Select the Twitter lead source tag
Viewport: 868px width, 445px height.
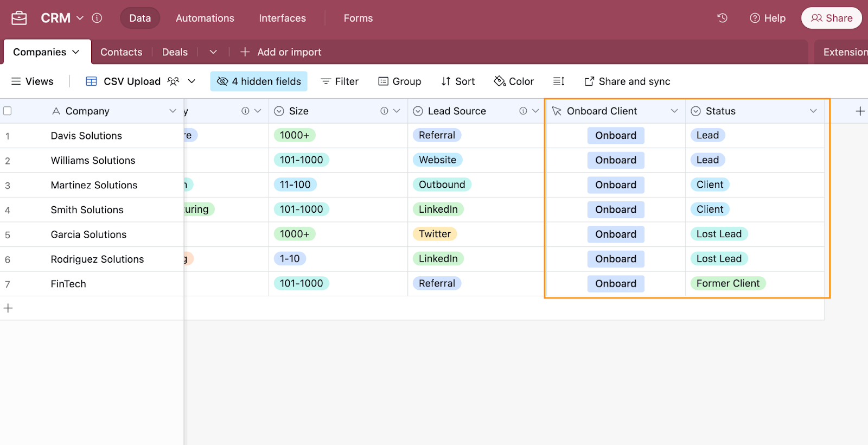435,234
